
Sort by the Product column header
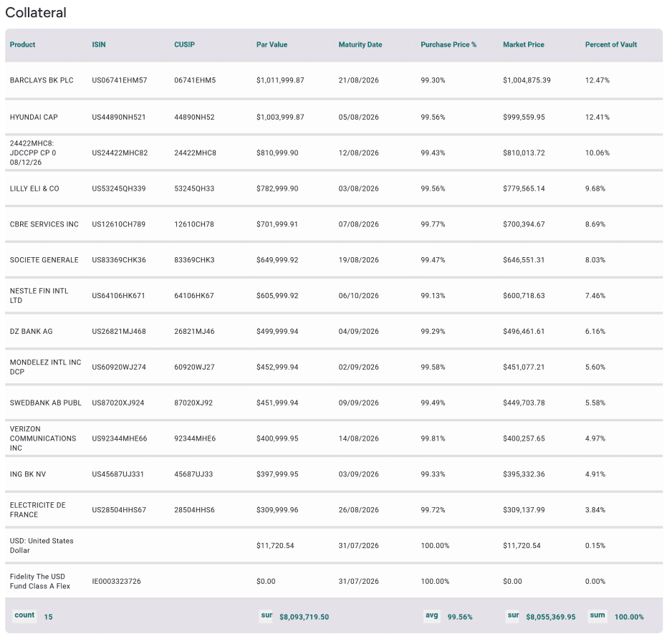click(22, 44)
